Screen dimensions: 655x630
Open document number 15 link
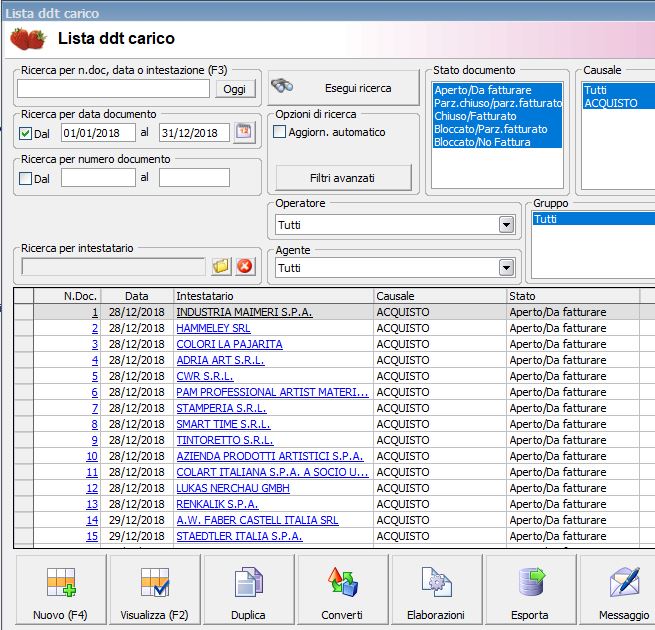click(92, 536)
